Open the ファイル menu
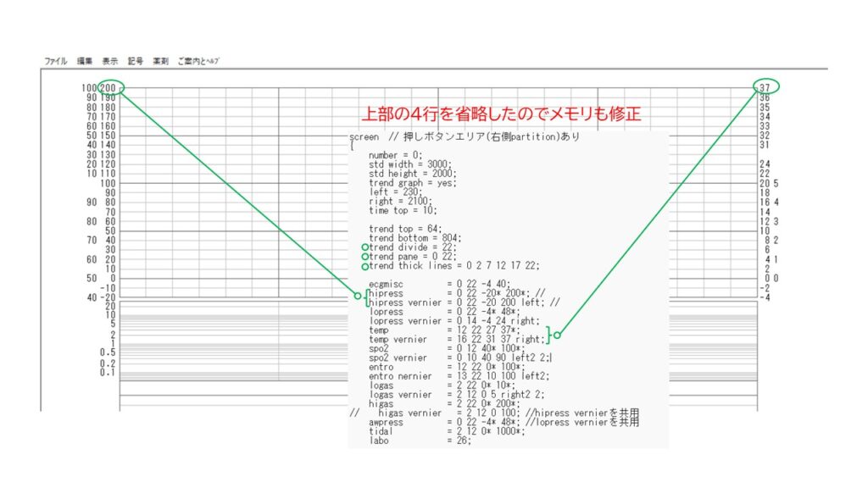The width and height of the screenshot is (868, 488). coord(55,62)
